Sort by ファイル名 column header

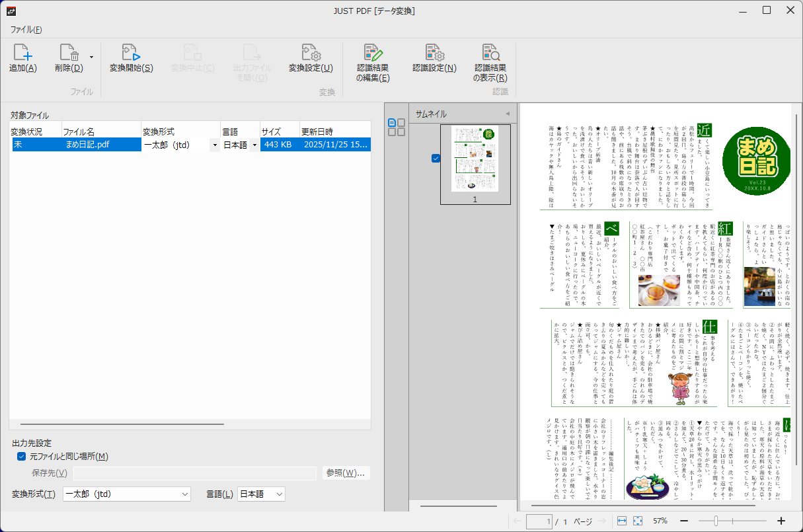tap(100, 132)
